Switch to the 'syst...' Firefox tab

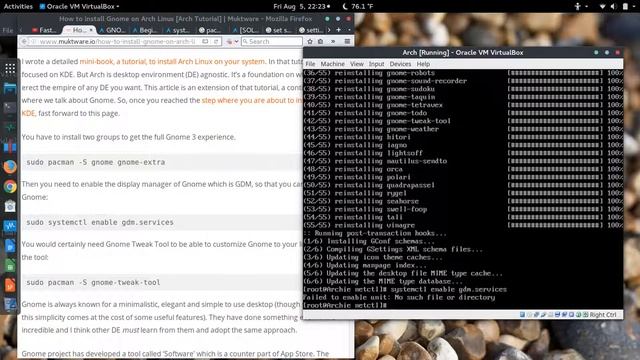click(x=178, y=30)
